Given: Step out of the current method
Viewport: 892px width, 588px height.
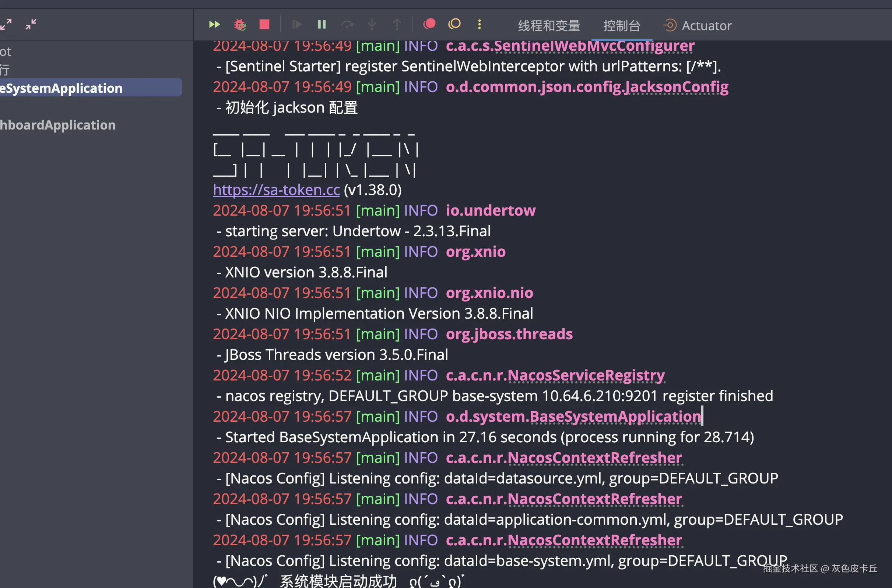Looking at the screenshot, I should [397, 24].
